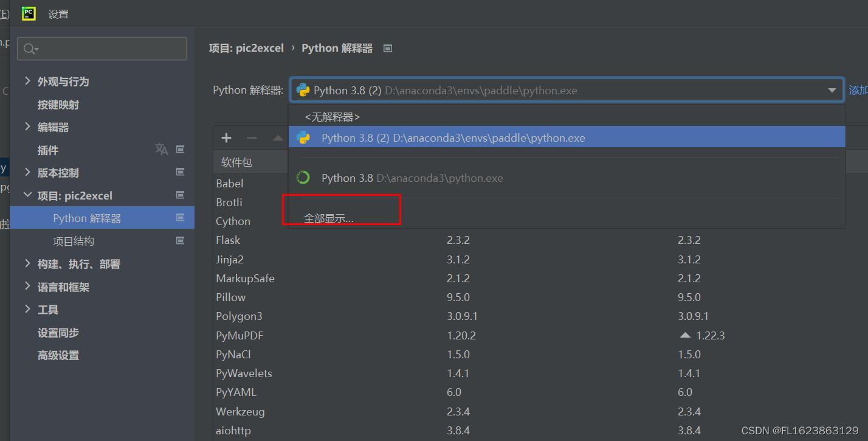Click the project-level icon beside 版本控制
Viewport: 868px width, 441px height.
(x=181, y=172)
